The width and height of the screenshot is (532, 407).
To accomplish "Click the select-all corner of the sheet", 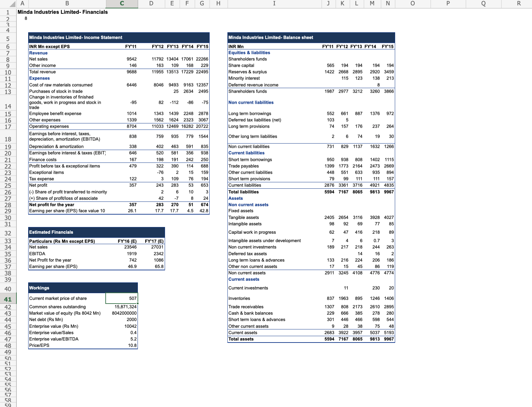I will coord(8,4).
